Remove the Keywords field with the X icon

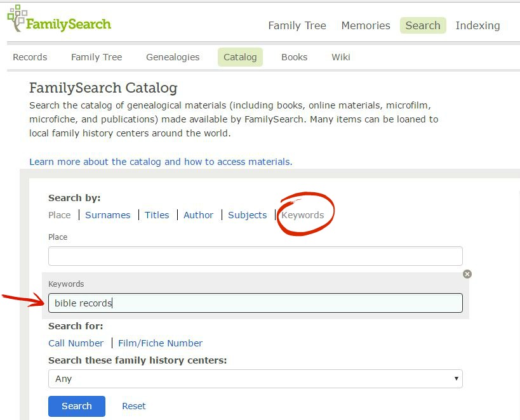coord(467,274)
